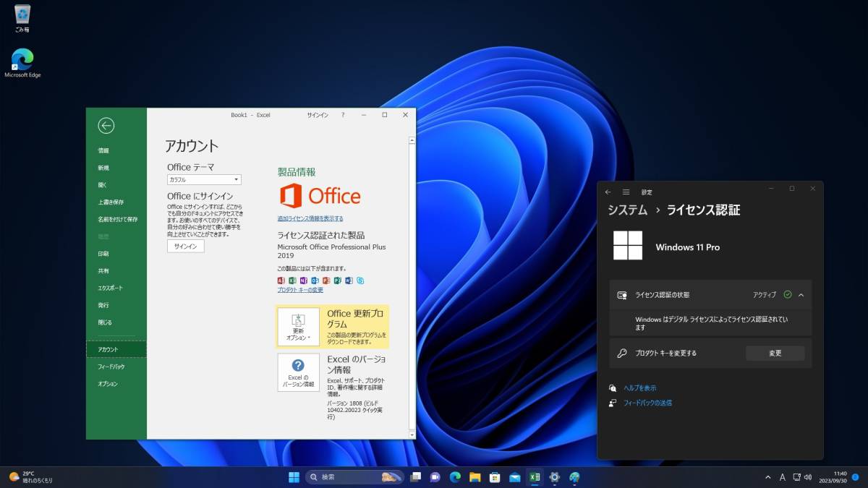Open ヘルプを表示 link in Settings
The image size is (868, 488).
click(x=640, y=388)
